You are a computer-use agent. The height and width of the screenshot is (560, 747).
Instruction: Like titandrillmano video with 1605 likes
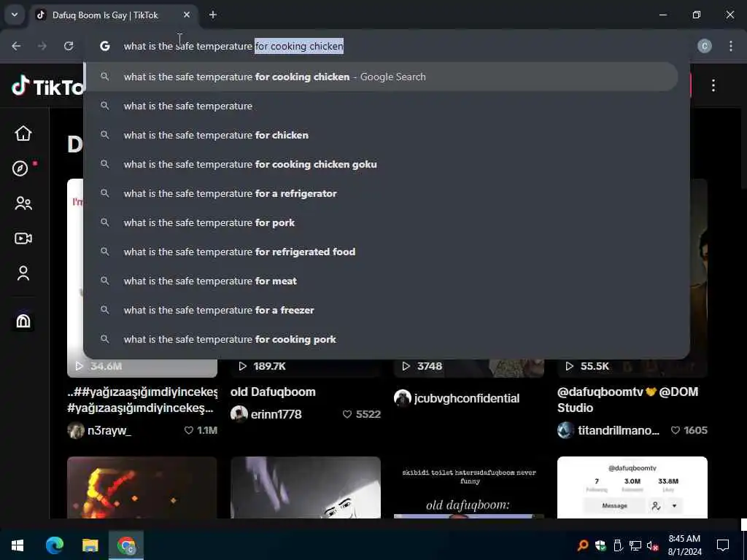click(x=676, y=430)
